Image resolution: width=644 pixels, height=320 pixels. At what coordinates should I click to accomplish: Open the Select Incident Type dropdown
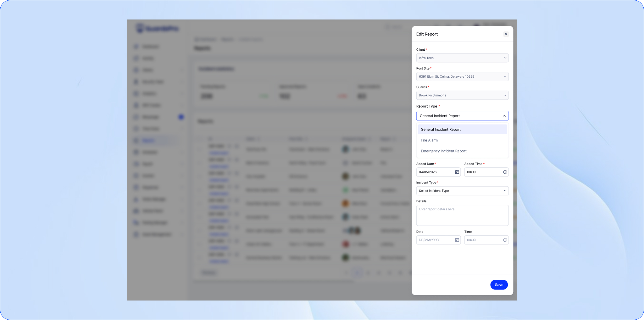click(x=462, y=191)
